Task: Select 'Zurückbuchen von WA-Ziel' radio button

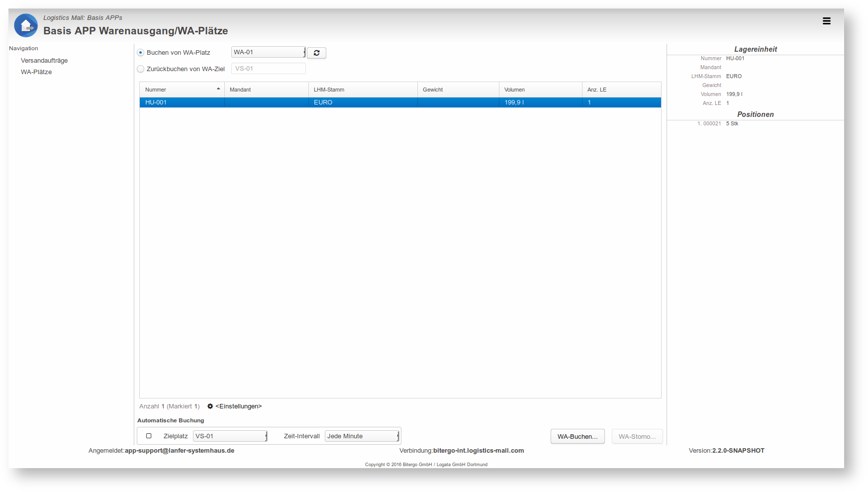Action: click(x=141, y=69)
